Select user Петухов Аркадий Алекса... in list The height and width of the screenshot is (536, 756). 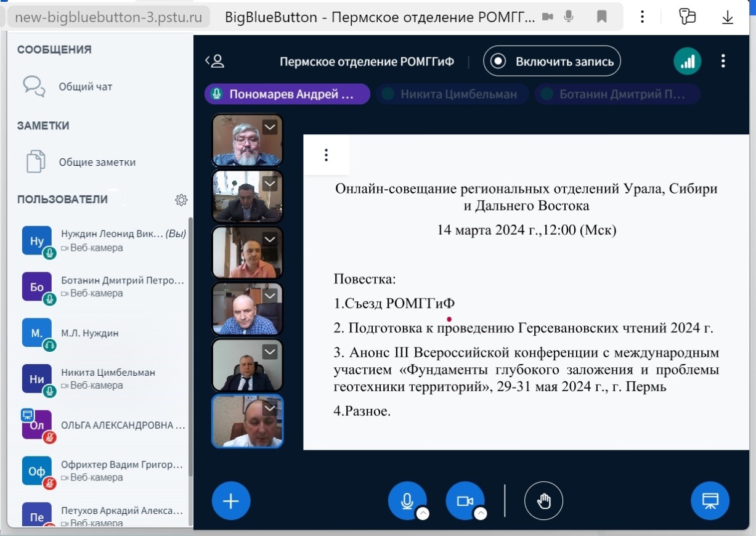(x=105, y=516)
